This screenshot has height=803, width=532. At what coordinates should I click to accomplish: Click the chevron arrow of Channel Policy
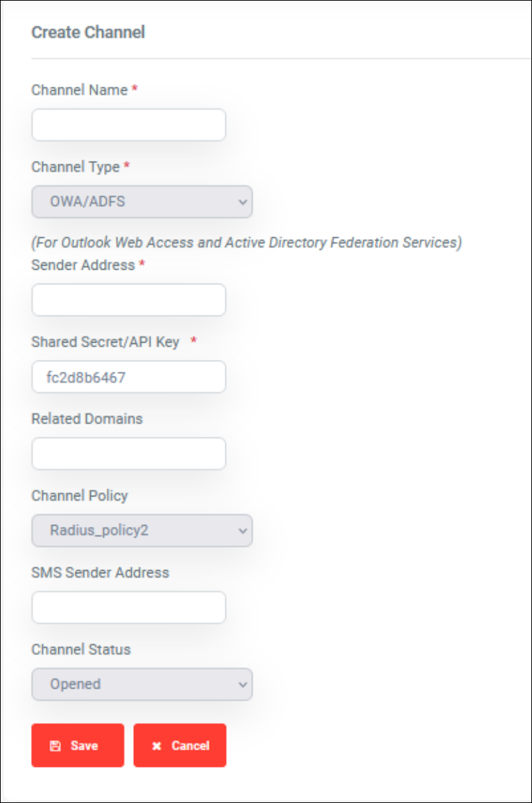(243, 530)
